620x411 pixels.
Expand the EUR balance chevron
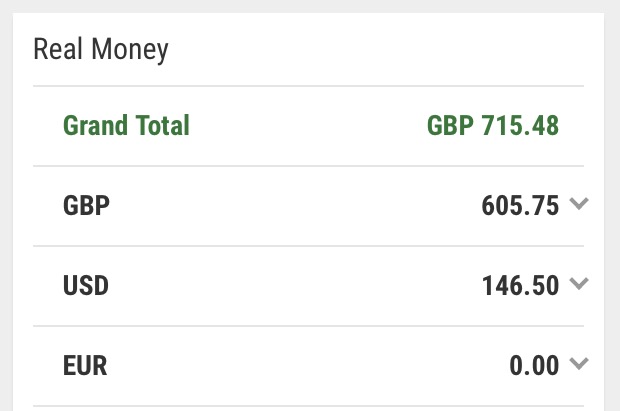point(579,364)
